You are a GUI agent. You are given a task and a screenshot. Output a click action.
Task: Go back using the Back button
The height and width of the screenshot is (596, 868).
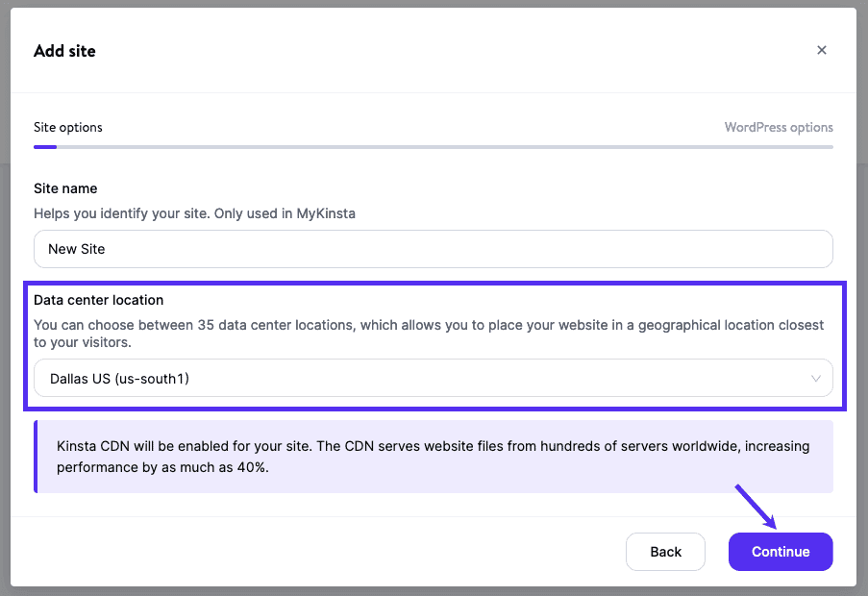coord(665,551)
